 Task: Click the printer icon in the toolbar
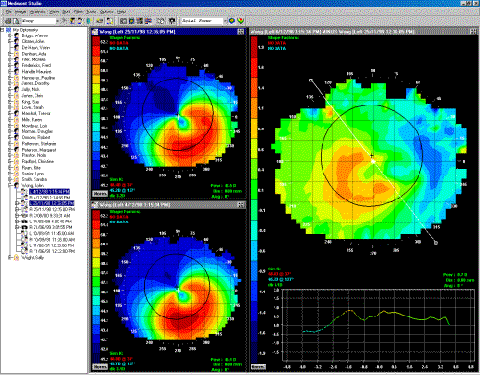(8, 21)
